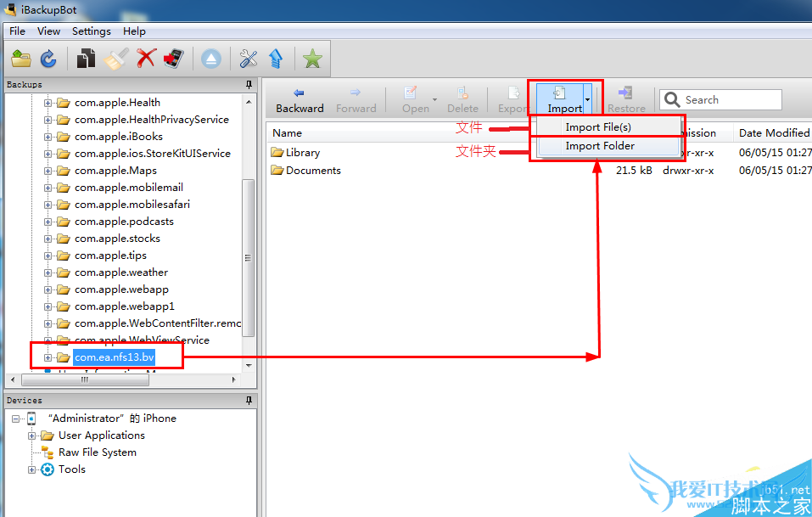Image resolution: width=812 pixels, height=517 pixels.
Task: Click Backups tree scroll down arrow
Action: [x=249, y=366]
